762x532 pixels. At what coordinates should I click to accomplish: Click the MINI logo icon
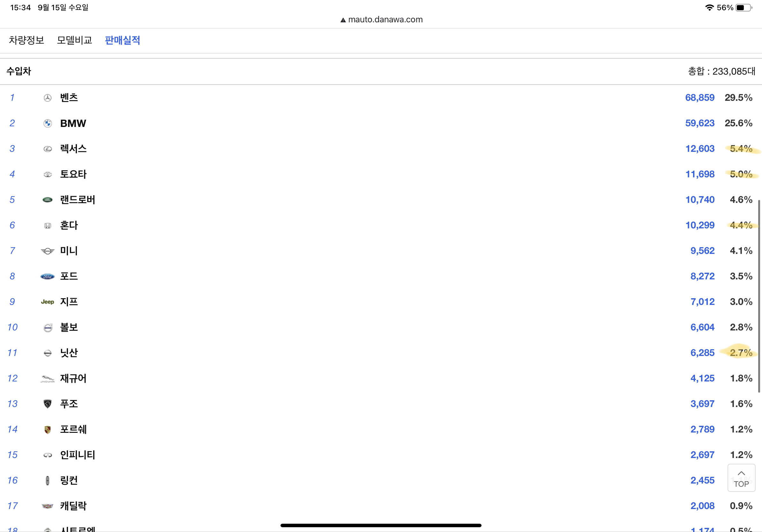(48, 251)
